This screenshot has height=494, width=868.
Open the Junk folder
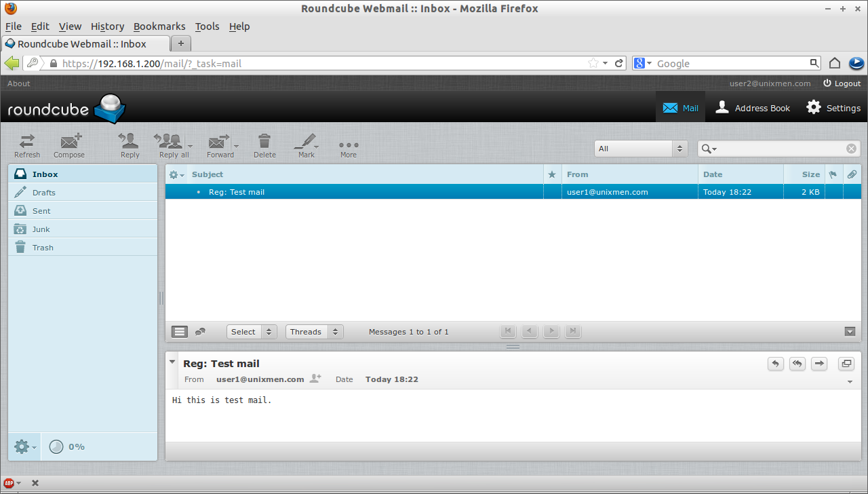pos(83,229)
